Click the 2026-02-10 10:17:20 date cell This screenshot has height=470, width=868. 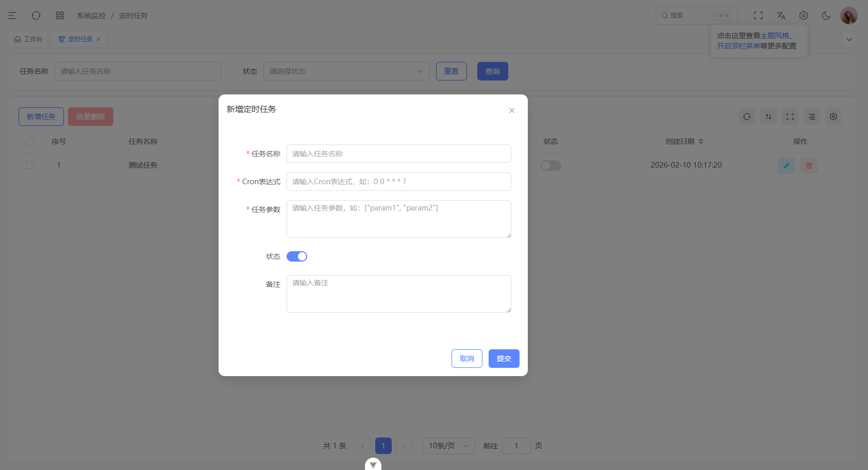[686, 165]
